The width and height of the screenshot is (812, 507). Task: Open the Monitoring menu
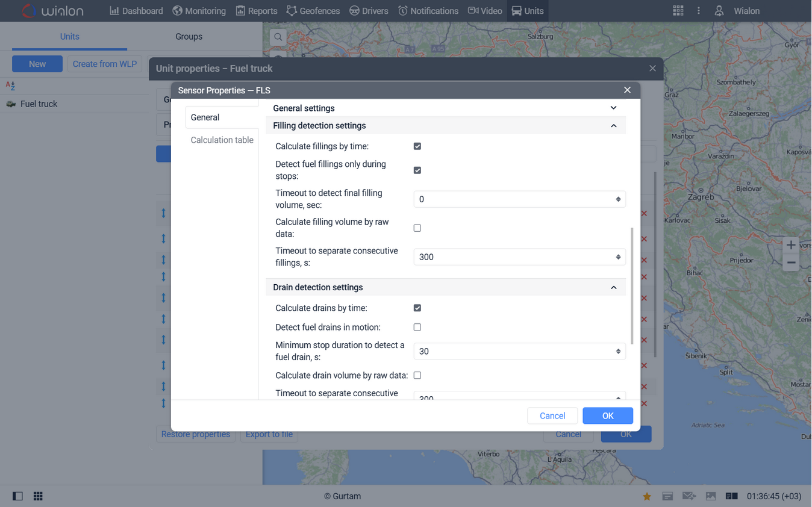[199, 11]
